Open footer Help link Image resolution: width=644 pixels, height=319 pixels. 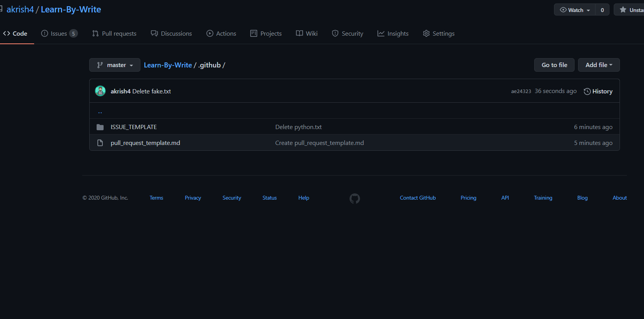(304, 198)
